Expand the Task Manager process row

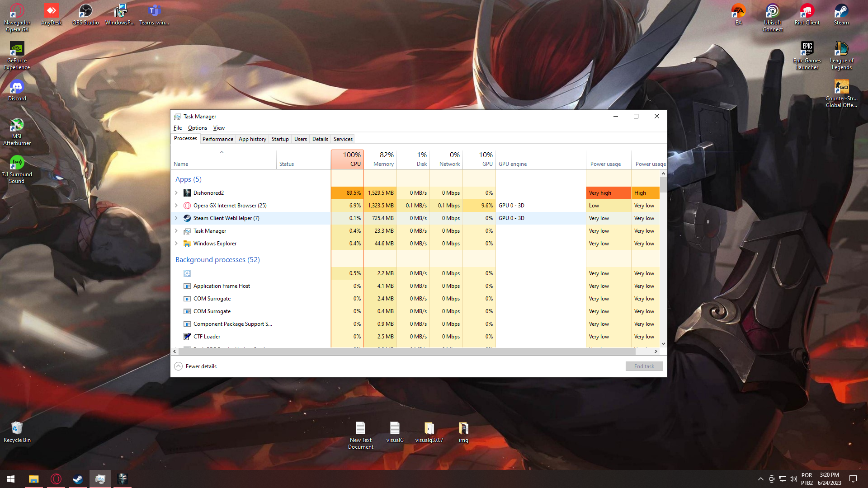(x=176, y=231)
